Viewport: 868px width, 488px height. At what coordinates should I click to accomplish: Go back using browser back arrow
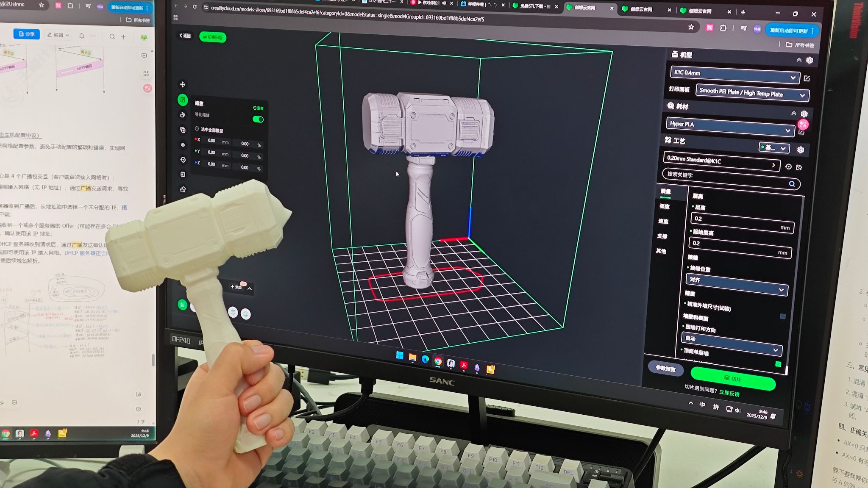click(176, 6)
